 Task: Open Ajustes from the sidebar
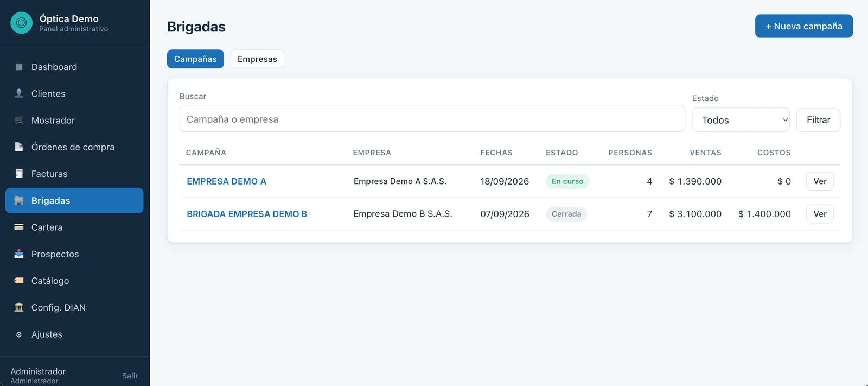point(74,334)
